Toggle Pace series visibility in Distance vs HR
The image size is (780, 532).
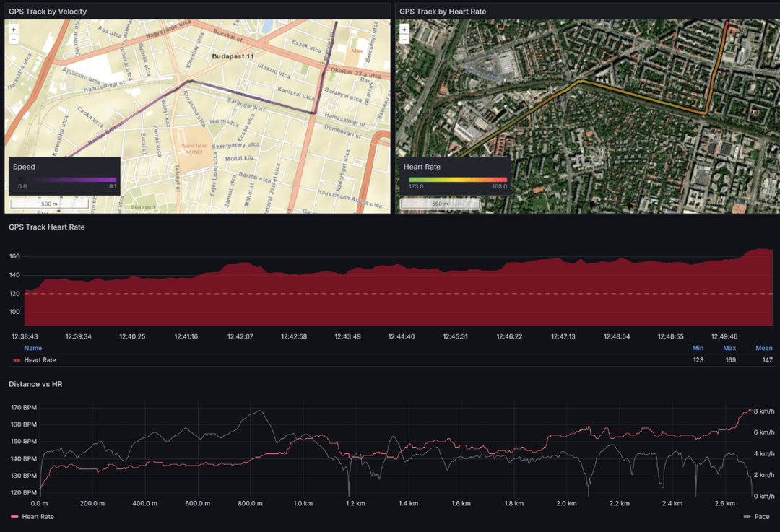click(x=762, y=516)
